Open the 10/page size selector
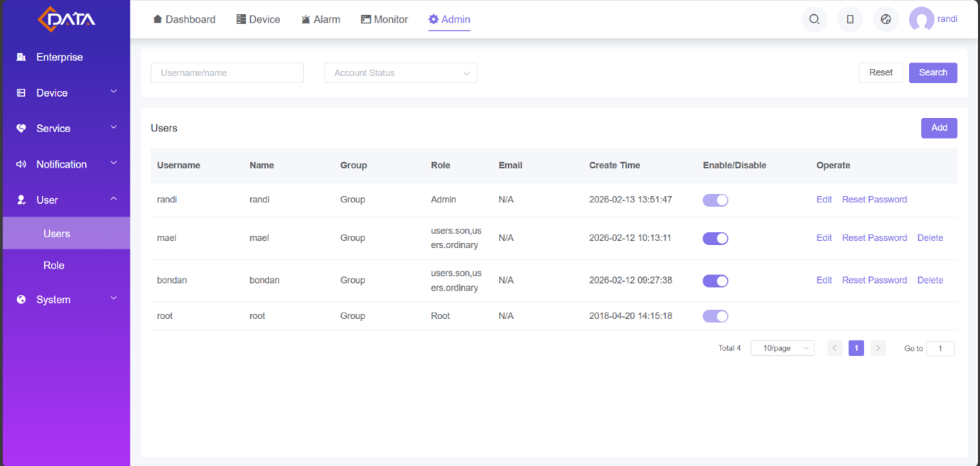The height and width of the screenshot is (466, 980). click(x=782, y=349)
